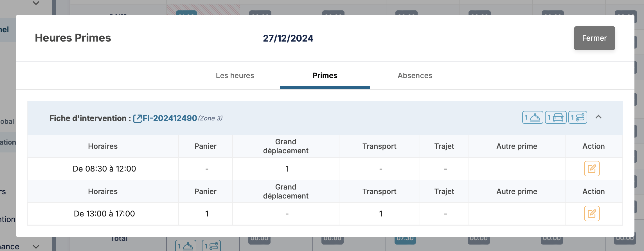Click the route badge in the Total row
The image size is (644, 251).
[211, 246]
